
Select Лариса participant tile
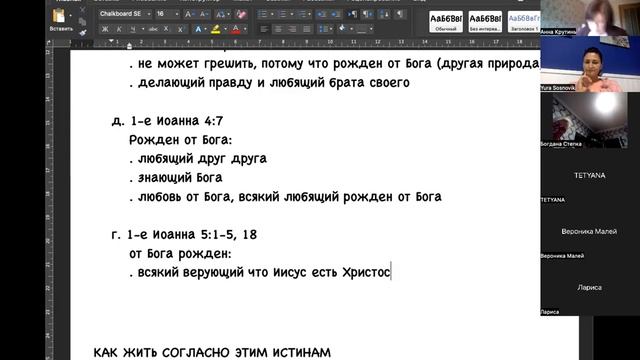coord(590,288)
